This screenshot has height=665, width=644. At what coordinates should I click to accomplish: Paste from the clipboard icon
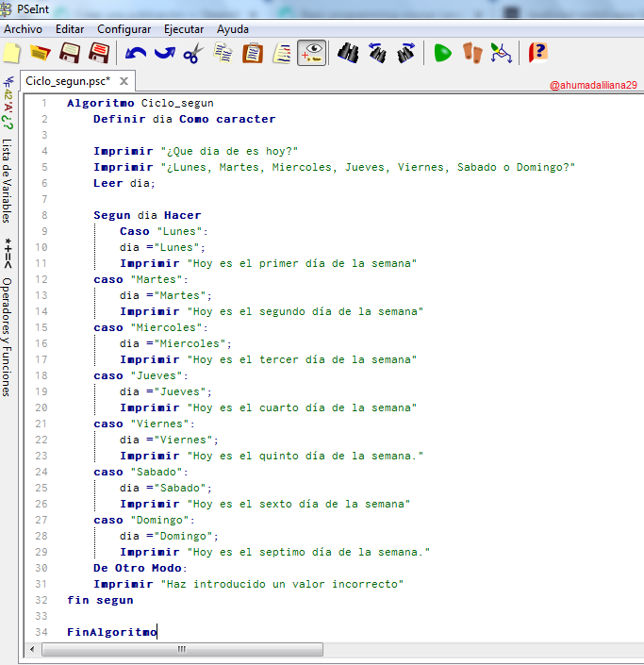pos(253,54)
